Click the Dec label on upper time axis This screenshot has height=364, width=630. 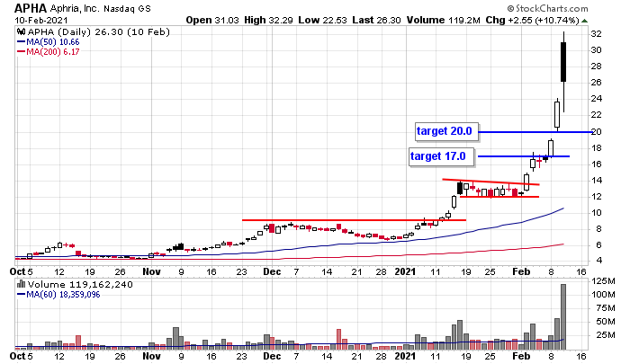click(272, 271)
